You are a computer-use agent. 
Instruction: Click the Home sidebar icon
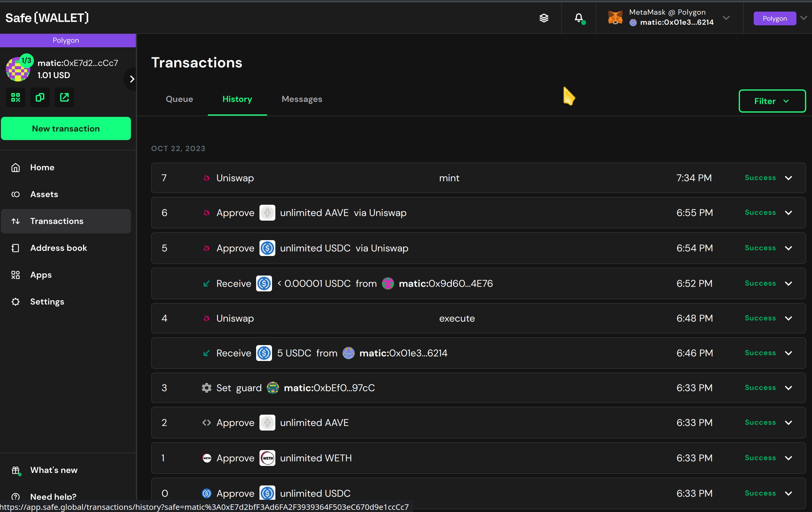(16, 167)
